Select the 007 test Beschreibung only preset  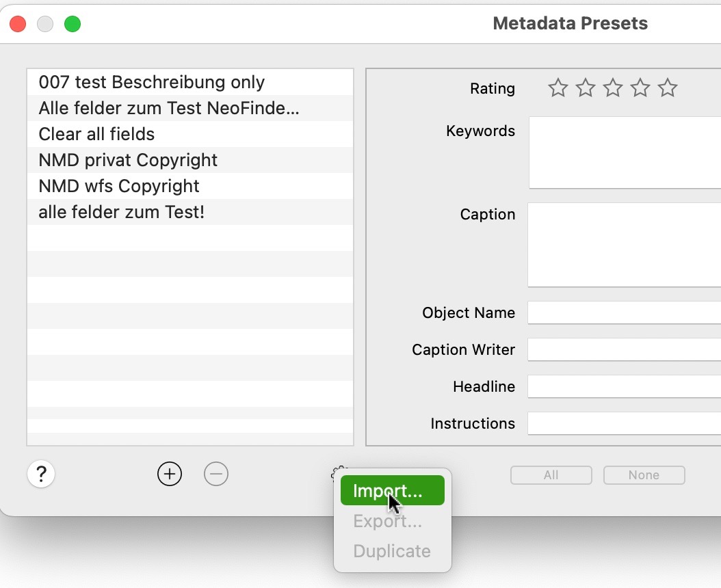150,82
